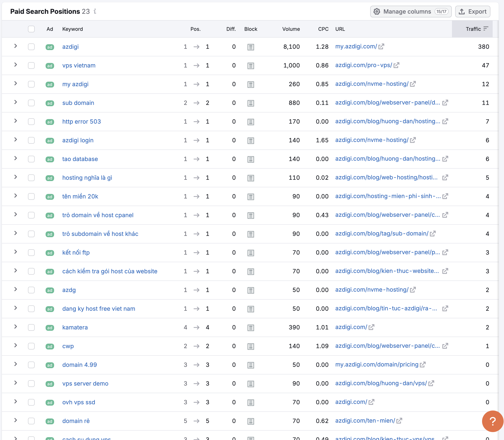The image size is (504, 440).
Task: Expand the cwp row
Action: point(16,345)
